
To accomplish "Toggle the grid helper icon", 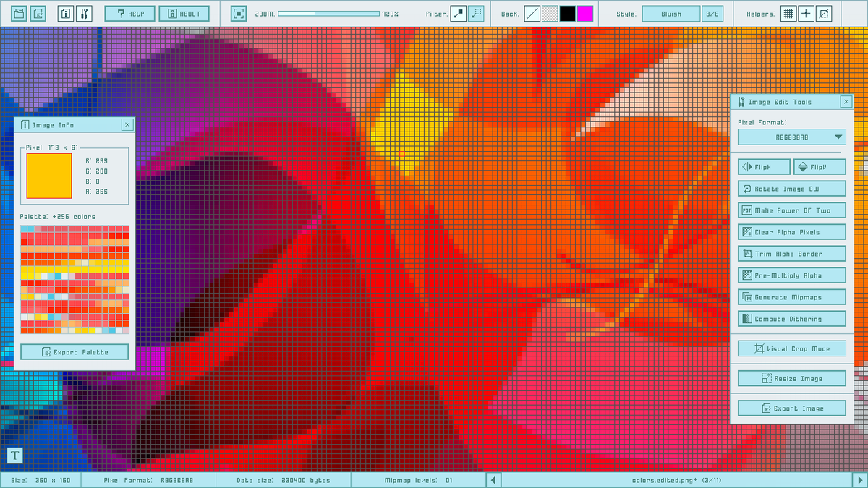I will tap(788, 13).
